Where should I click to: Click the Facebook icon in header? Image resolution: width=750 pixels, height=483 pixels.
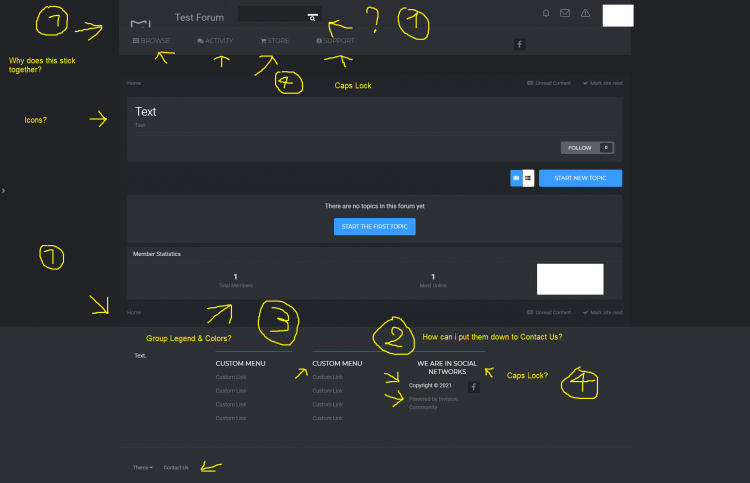(x=519, y=44)
